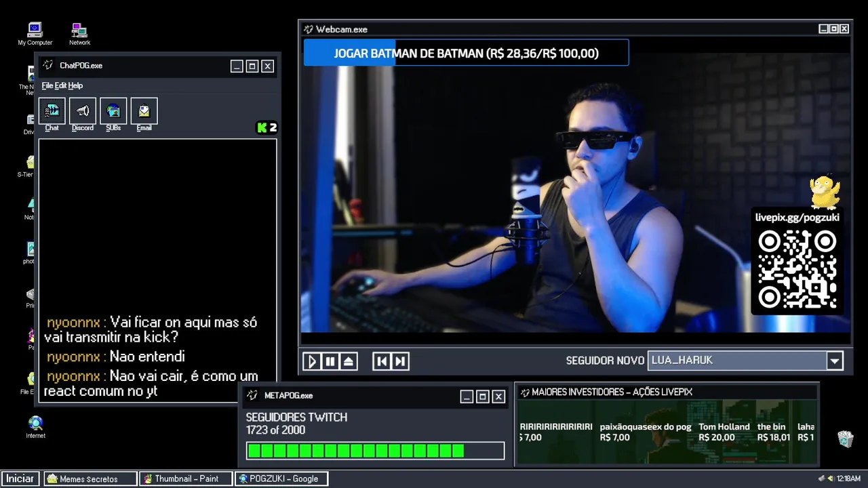The height and width of the screenshot is (488, 868).
Task: Switch to Thumbnail - Paint taskbar item
Action: 186,479
